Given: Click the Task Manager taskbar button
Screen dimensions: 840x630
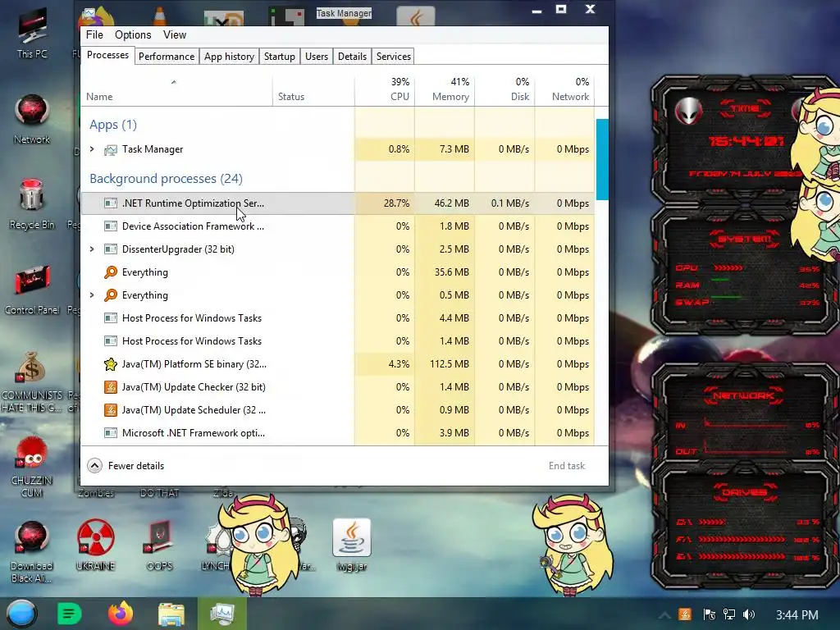Looking at the screenshot, I should [222, 614].
